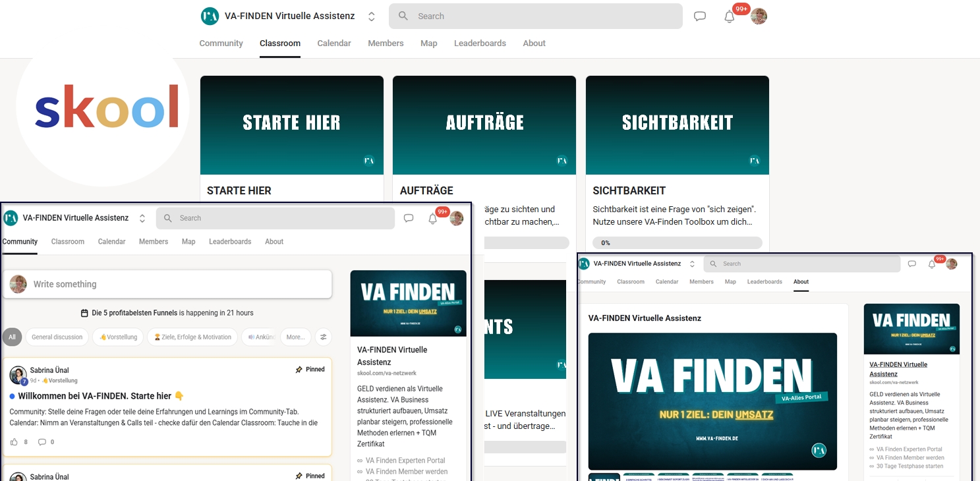Click the Write something post field
Image resolution: width=980 pixels, height=481 pixels.
click(167, 284)
